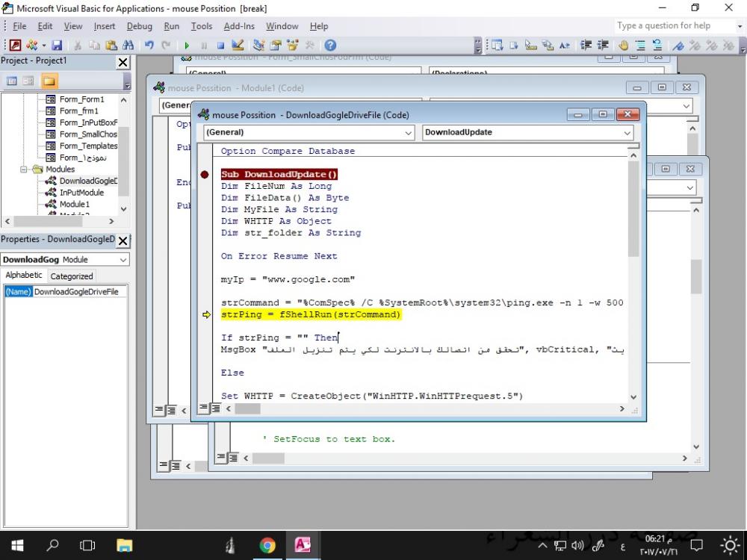Close the Project Explorer panel
The height and width of the screenshot is (560, 747).
(123, 62)
